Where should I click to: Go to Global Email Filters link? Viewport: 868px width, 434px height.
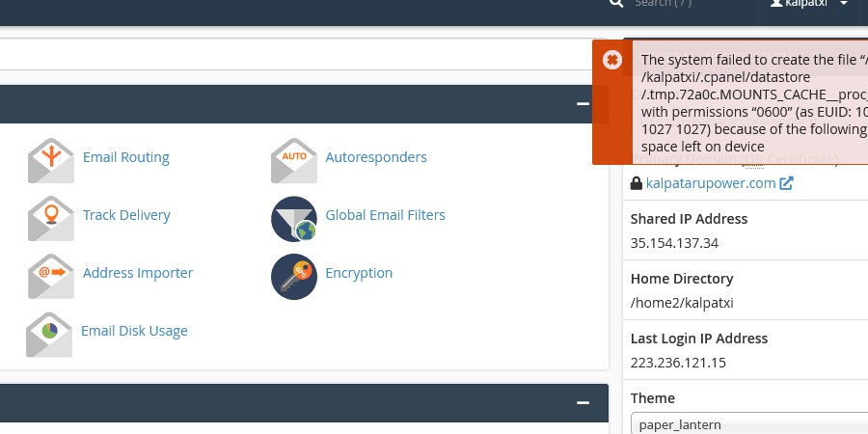[x=385, y=215]
